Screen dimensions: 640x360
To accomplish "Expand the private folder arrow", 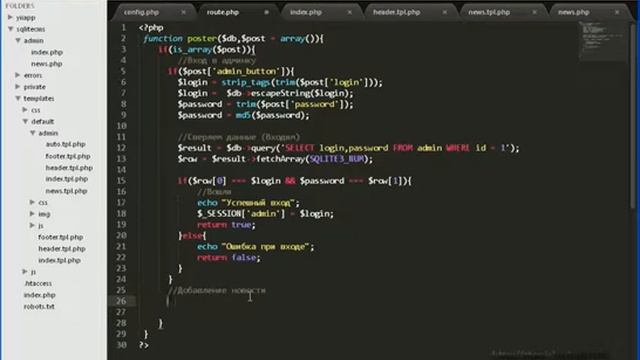I will (18, 87).
